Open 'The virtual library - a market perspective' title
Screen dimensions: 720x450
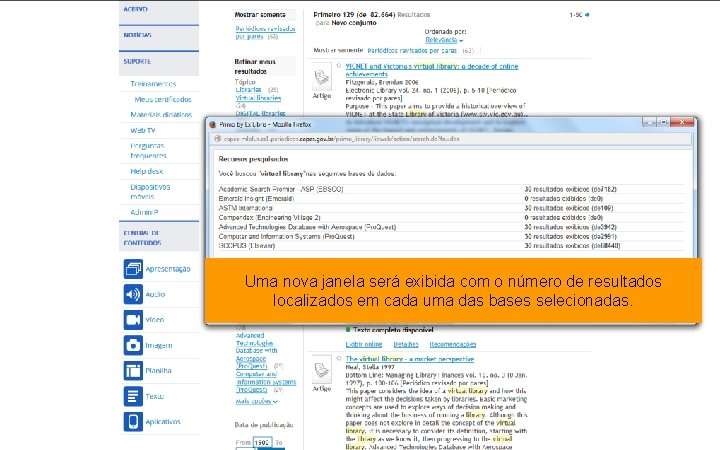click(x=410, y=359)
